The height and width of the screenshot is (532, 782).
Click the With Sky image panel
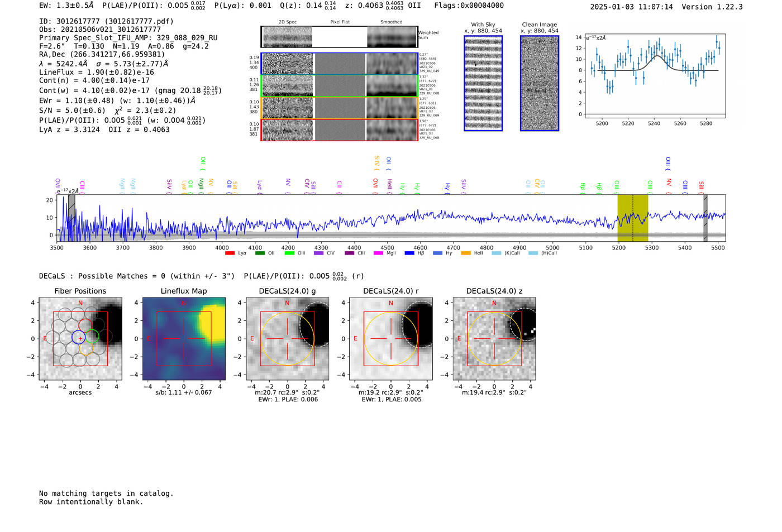pyautogui.click(x=483, y=83)
